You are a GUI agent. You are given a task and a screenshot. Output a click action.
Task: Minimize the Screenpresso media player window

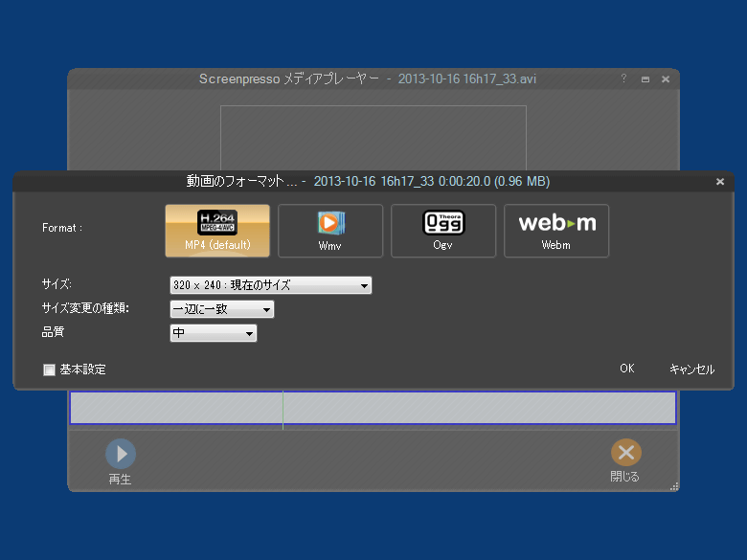click(645, 79)
